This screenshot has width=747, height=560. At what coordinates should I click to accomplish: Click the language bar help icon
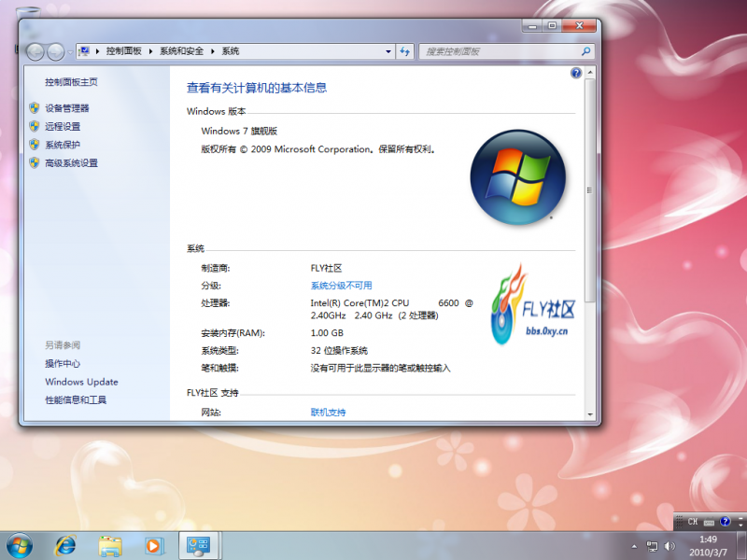(x=726, y=522)
